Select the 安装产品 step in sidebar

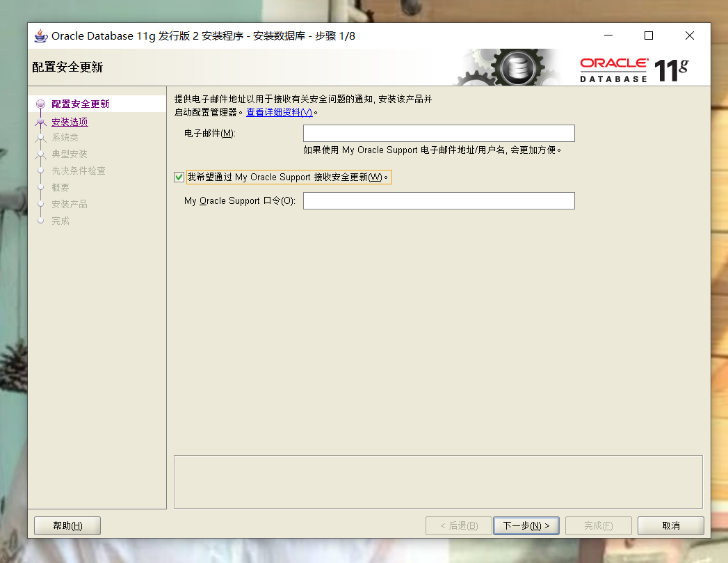point(70,204)
